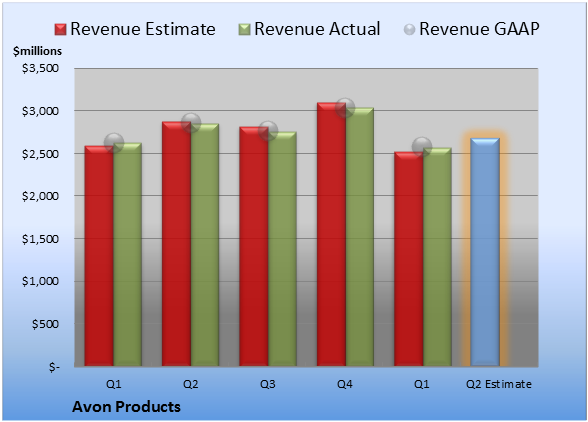Select the green Q2 Revenue Actual bar

tap(205, 245)
